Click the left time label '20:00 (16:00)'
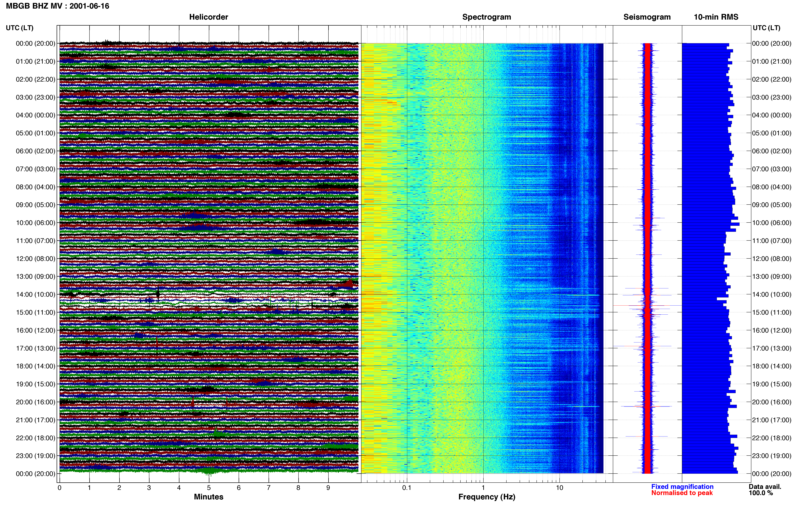Viewport: 812px width, 508px height. pos(36,402)
